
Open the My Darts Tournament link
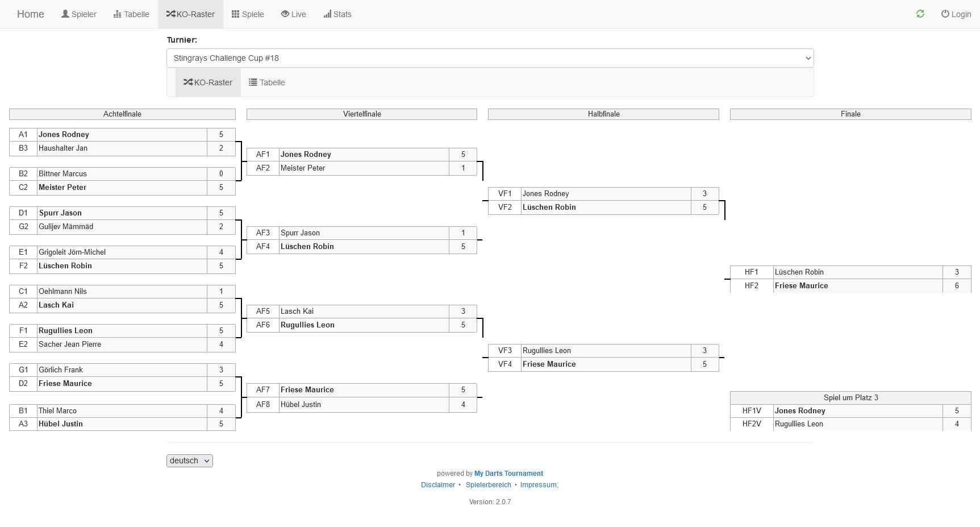[508, 474]
